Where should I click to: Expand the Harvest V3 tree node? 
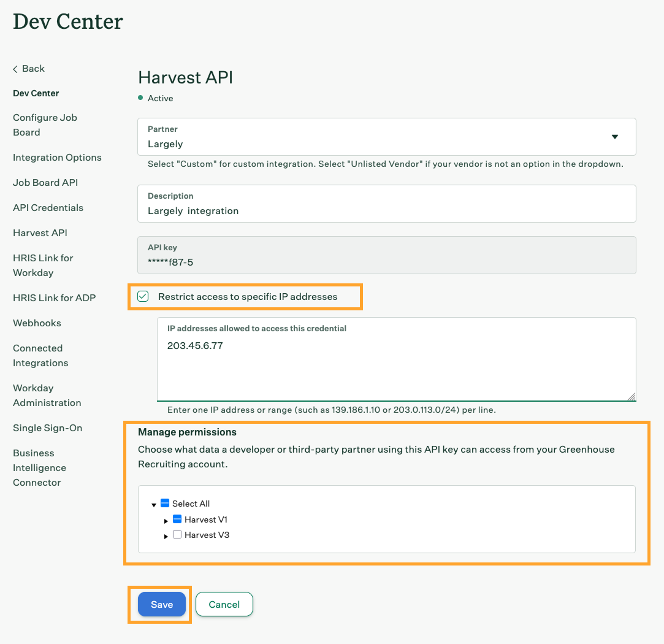click(166, 536)
